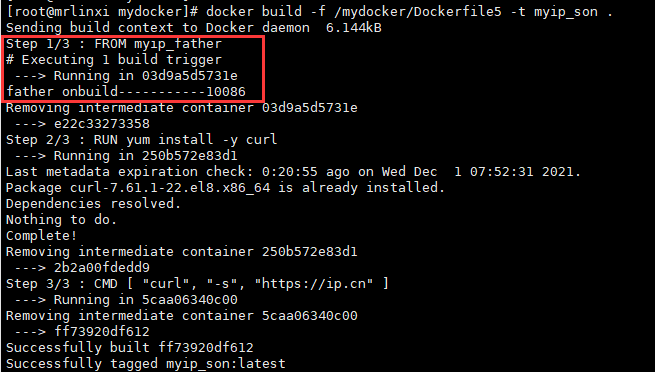The width and height of the screenshot is (655, 372).
Task: Click 'Successfully built ff73920df612' line
Action: tap(129, 348)
